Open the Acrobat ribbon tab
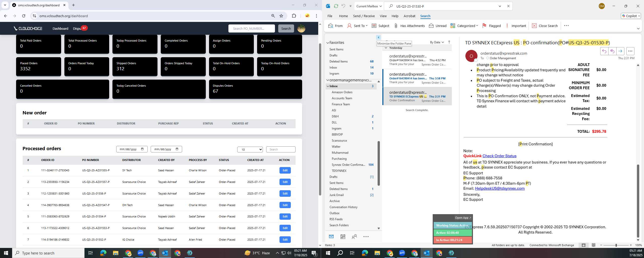Screen dimensions: 644x258 409,16
